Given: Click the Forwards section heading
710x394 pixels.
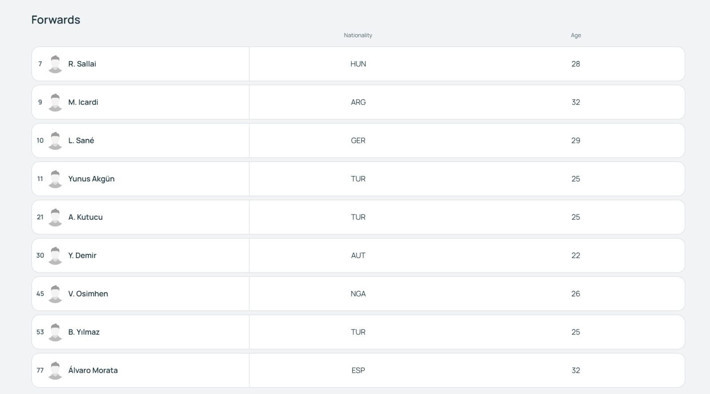Looking at the screenshot, I should point(56,20).
